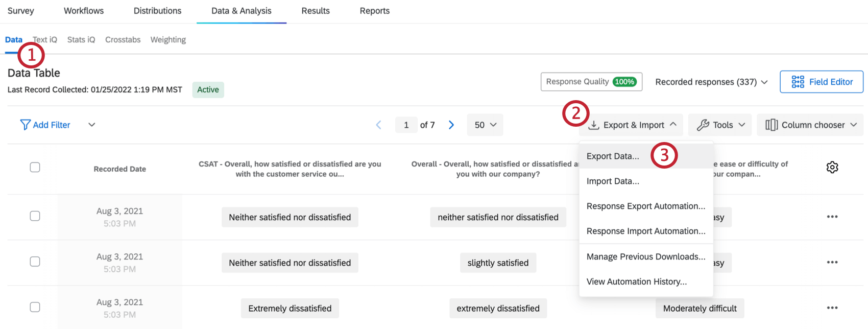Select the second response row checkbox
The image size is (868, 329).
pos(35,262)
